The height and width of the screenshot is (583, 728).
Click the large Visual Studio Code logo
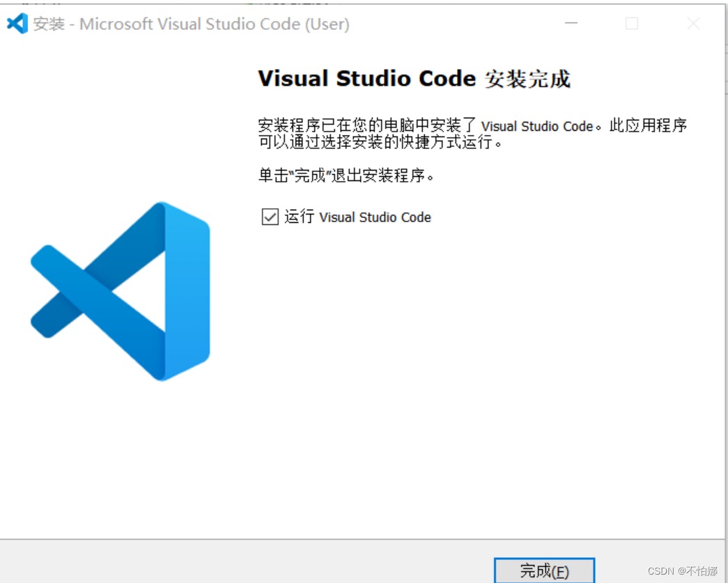point(121,291)
